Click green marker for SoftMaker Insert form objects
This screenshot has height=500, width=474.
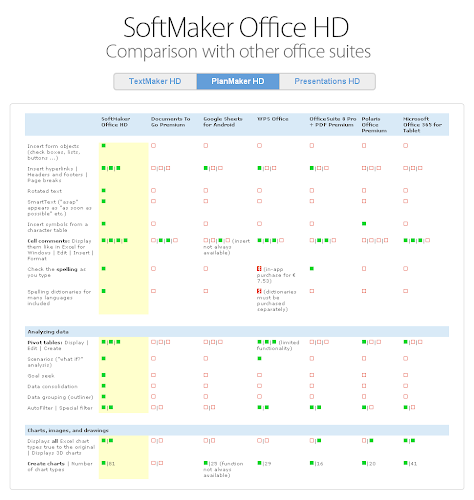(x=104, y=146)
